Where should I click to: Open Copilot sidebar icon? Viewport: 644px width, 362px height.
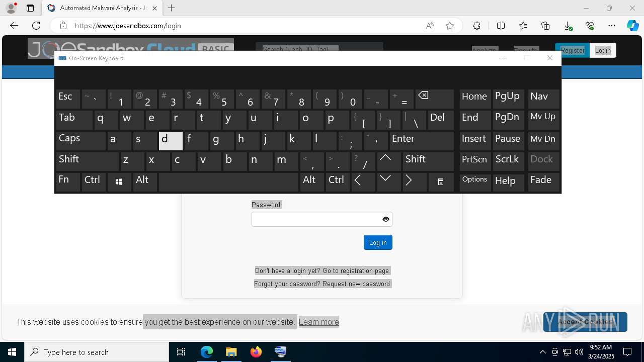pyautogui.click(x=633, y=26)
